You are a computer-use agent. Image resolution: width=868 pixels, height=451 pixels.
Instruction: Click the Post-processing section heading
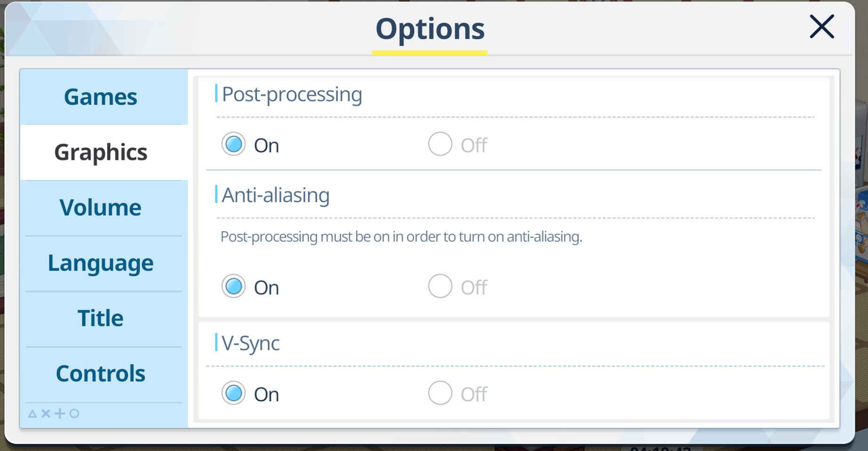coord(292,95)
